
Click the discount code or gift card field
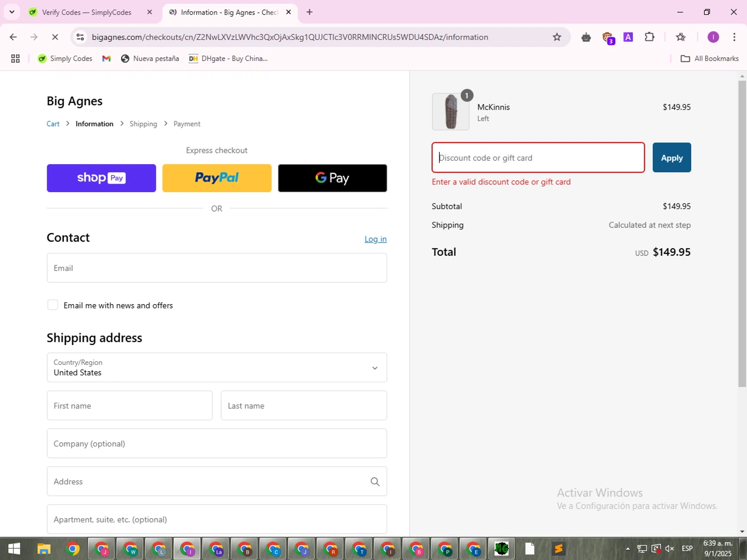point(538,158)
